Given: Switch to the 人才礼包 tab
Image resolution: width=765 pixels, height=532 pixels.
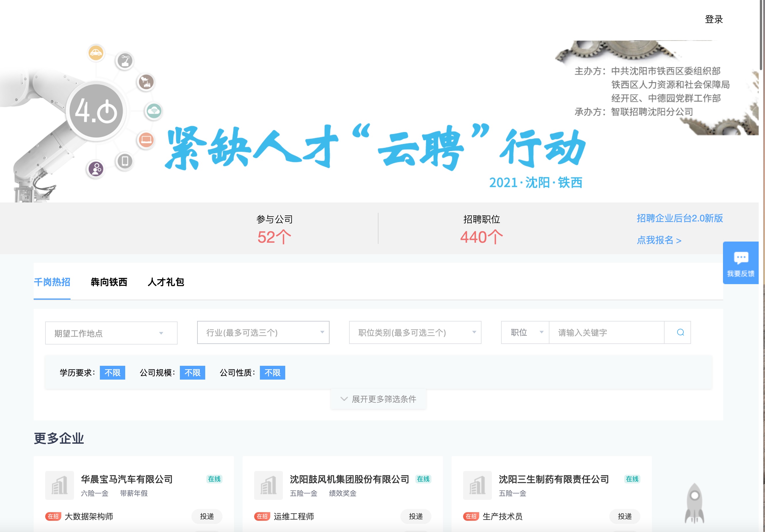Looking at the screenshot, I should (x=165, y=282).
